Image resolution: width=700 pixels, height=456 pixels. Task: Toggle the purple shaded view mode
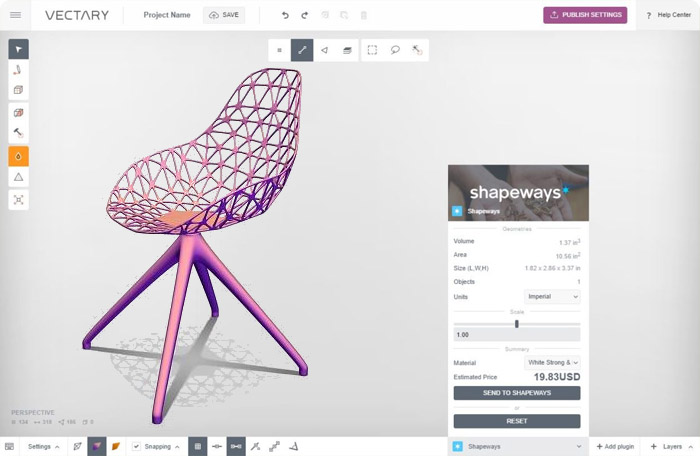(97, 446)
